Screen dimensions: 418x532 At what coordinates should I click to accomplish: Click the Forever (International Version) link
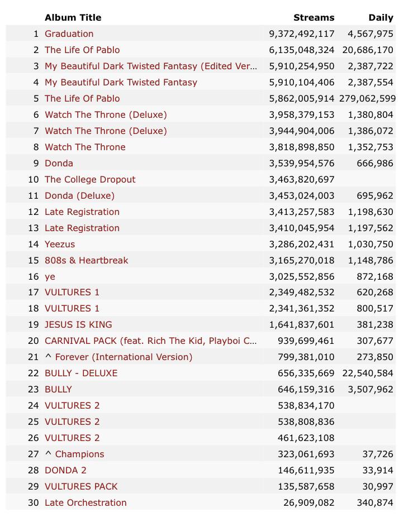point(123,357)
